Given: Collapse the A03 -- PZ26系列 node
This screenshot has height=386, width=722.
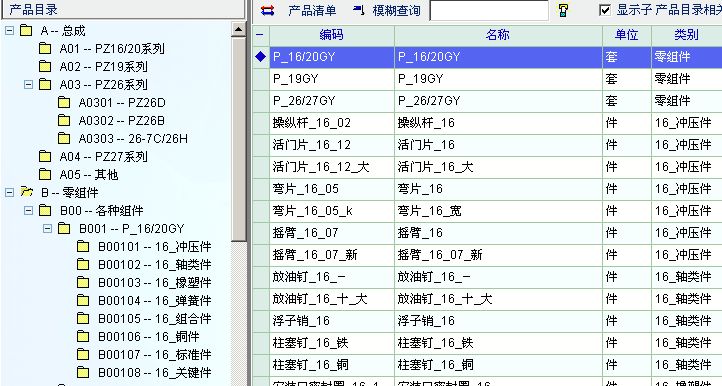Looking at the screenshot, I should (x=29, y=85).
